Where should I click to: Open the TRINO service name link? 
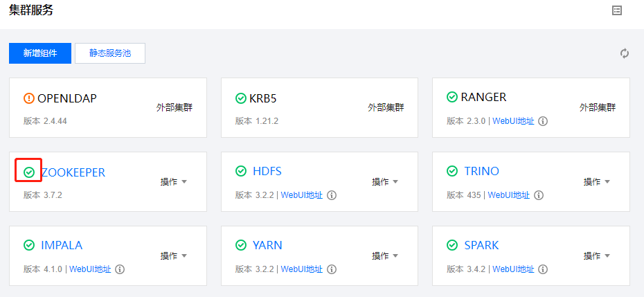pyautogui.click(x=481, y=171)
